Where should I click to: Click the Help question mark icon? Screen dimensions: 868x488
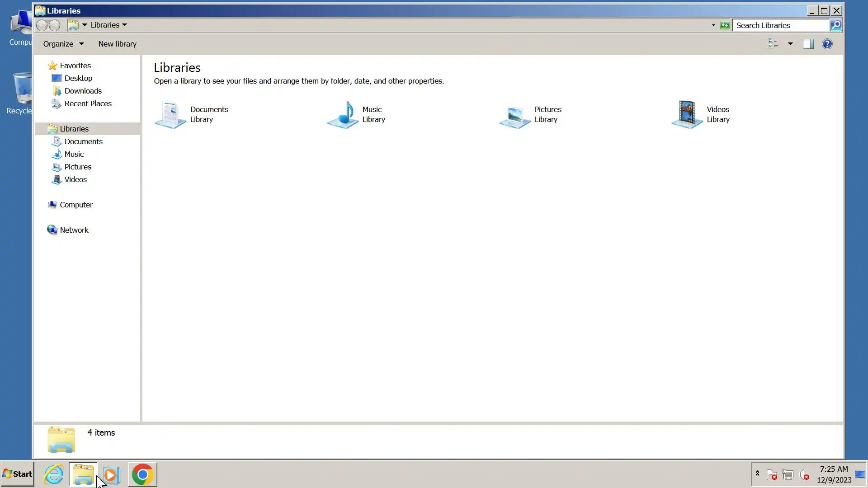click(x=827, y=44)
